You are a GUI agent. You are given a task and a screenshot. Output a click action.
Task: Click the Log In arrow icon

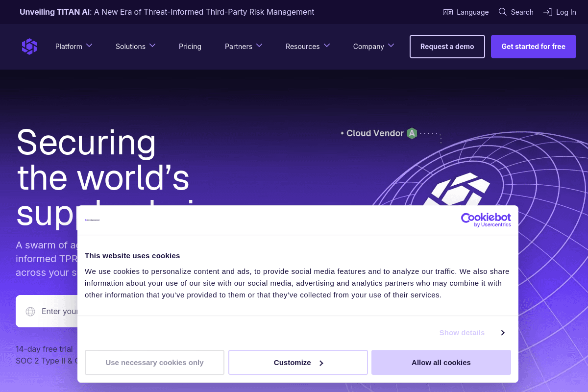tap(548, 12)
